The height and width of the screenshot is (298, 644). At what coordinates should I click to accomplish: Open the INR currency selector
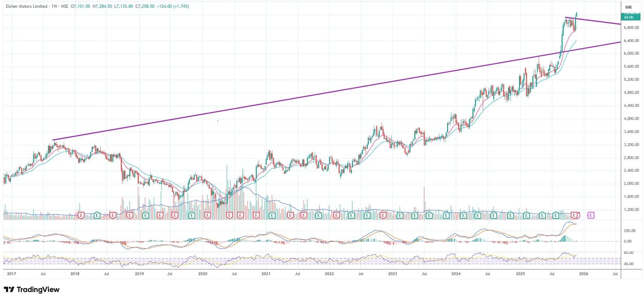(x=628, y=7)
